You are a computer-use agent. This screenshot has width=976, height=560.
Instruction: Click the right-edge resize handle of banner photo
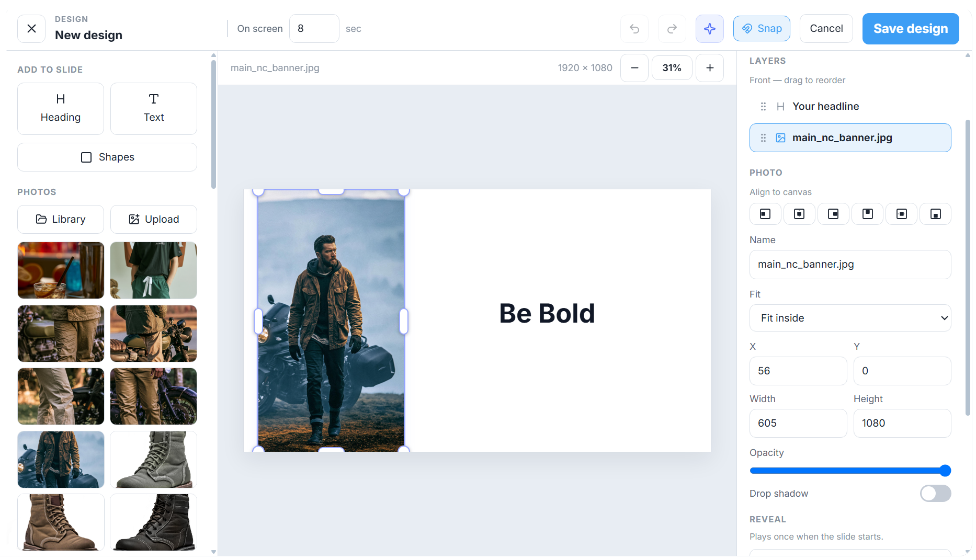point(403,321)
